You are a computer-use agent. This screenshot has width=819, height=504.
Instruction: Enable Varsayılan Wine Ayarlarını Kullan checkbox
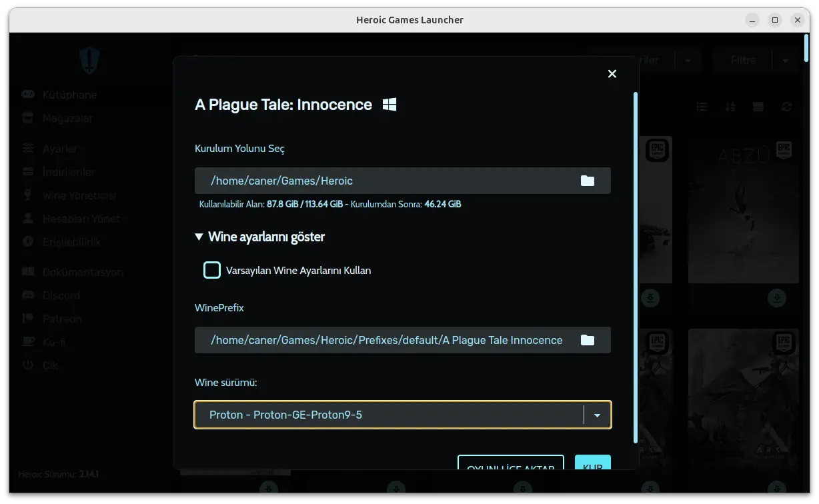(x=212, y=270)
